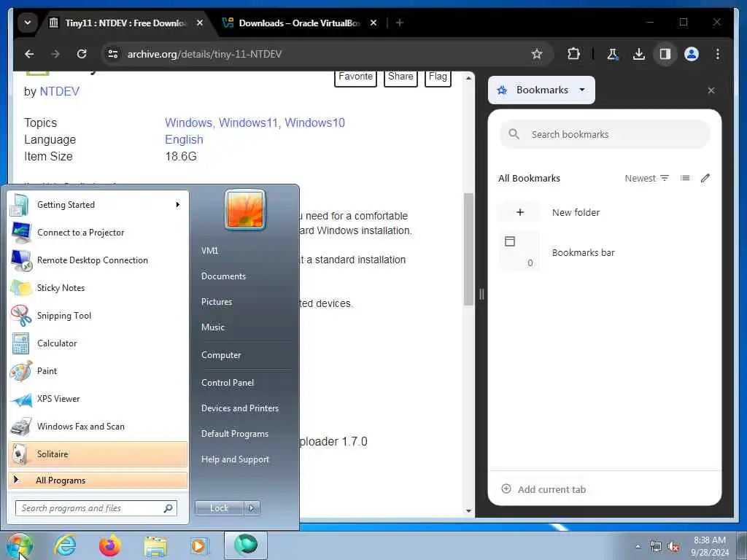Launch Connect to a Projector

[x=98, y=233]
